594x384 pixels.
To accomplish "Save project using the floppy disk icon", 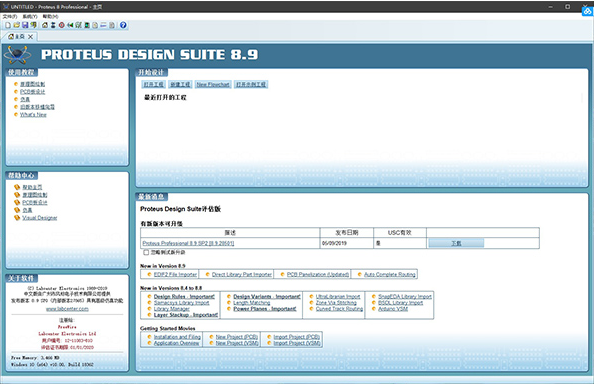I will 25,25.
